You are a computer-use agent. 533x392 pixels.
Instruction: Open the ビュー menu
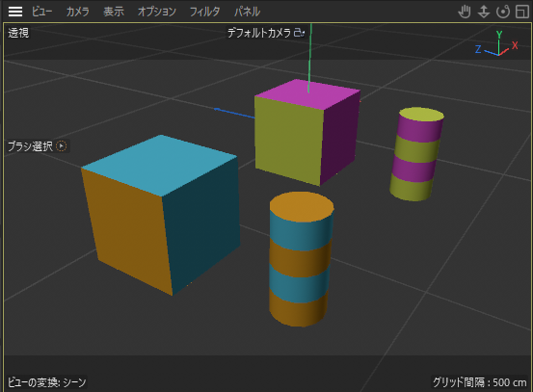pos(41,12)
